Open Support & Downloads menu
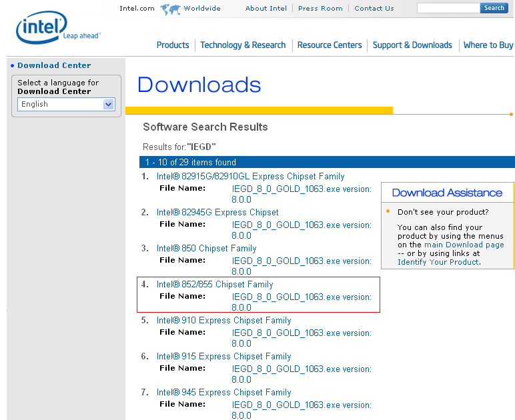 [x=412, y=45]
